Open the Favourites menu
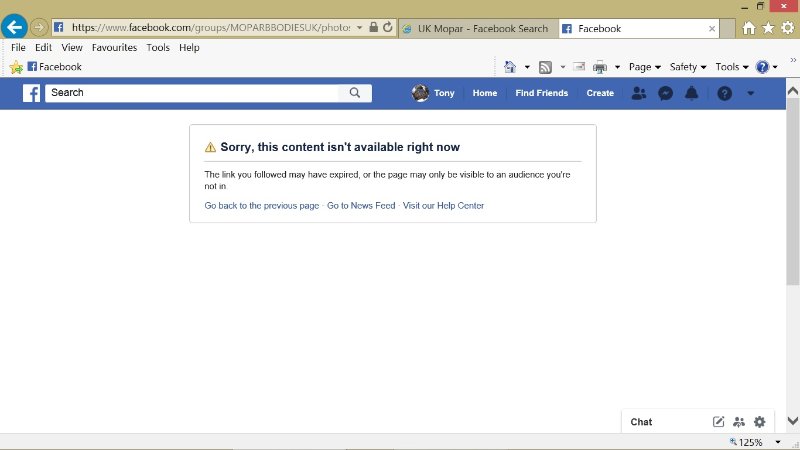 (114, 47)
